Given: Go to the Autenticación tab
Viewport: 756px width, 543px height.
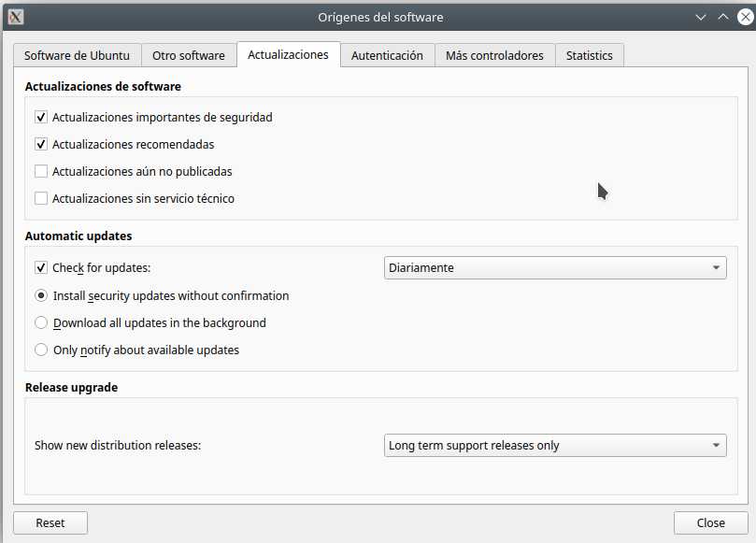Looking at the screenshot, I should [x=387, y=55].
